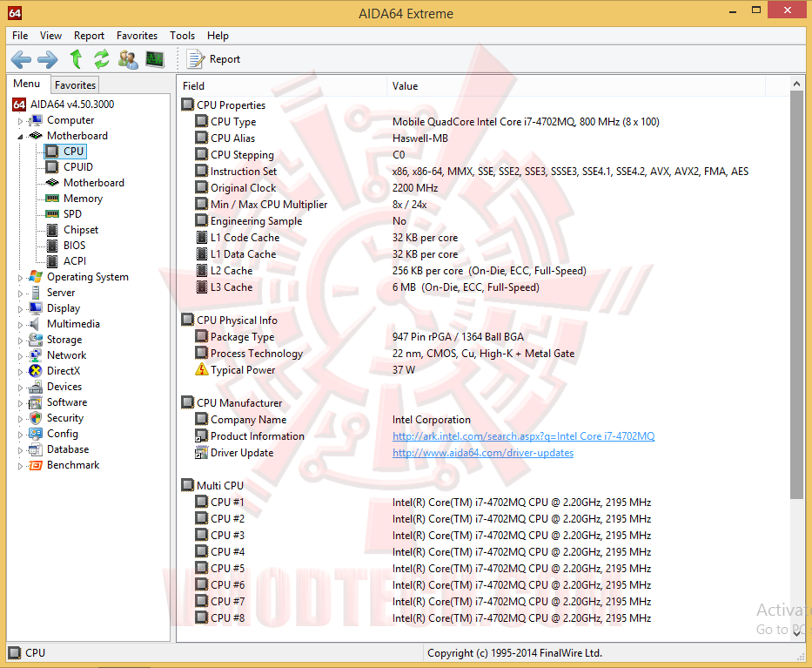Click the Computer node icon
812x668 pixels.
tap(35, 120)
